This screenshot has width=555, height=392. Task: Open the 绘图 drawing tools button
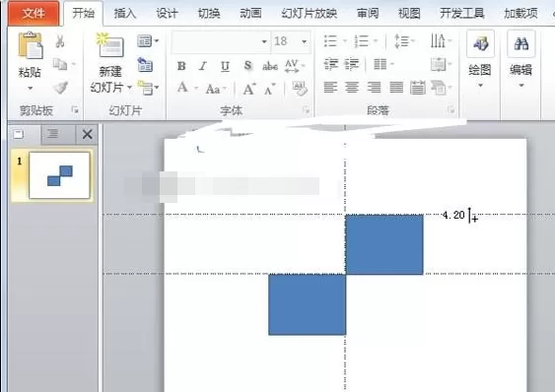coord(480,59)
